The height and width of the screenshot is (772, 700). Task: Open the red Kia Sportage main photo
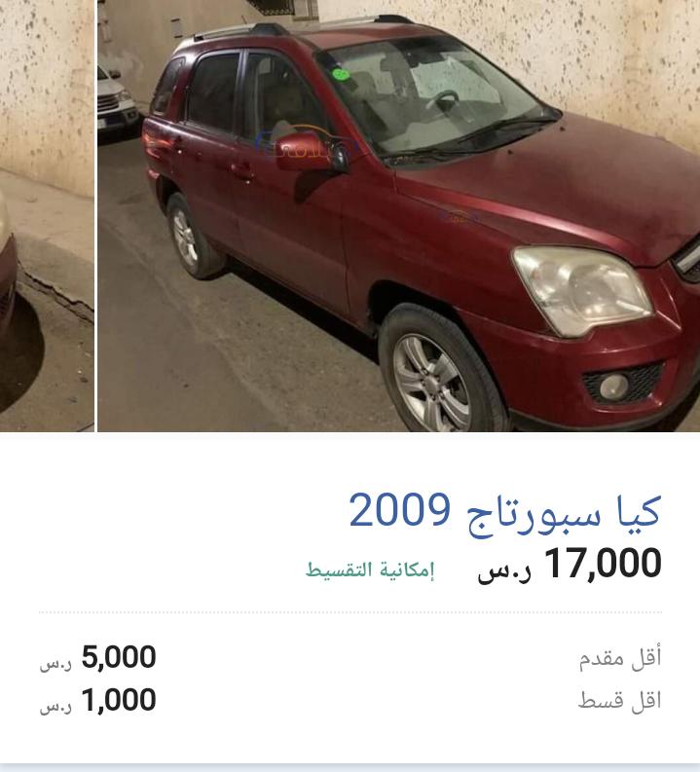[399, 216]
